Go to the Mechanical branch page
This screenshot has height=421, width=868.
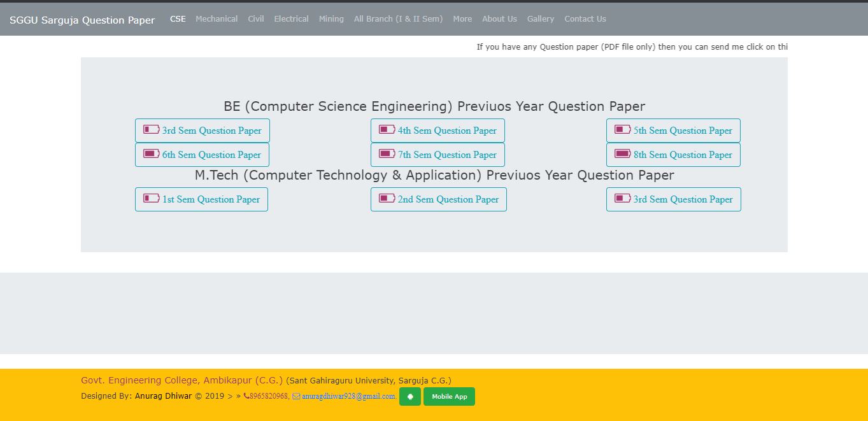point(217,19)
